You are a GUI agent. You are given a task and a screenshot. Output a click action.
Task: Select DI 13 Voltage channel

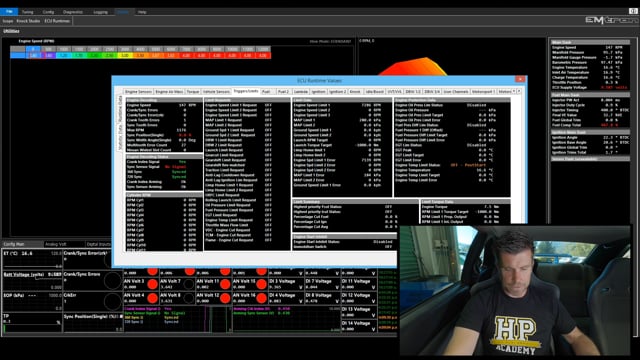tap(359, 312)
